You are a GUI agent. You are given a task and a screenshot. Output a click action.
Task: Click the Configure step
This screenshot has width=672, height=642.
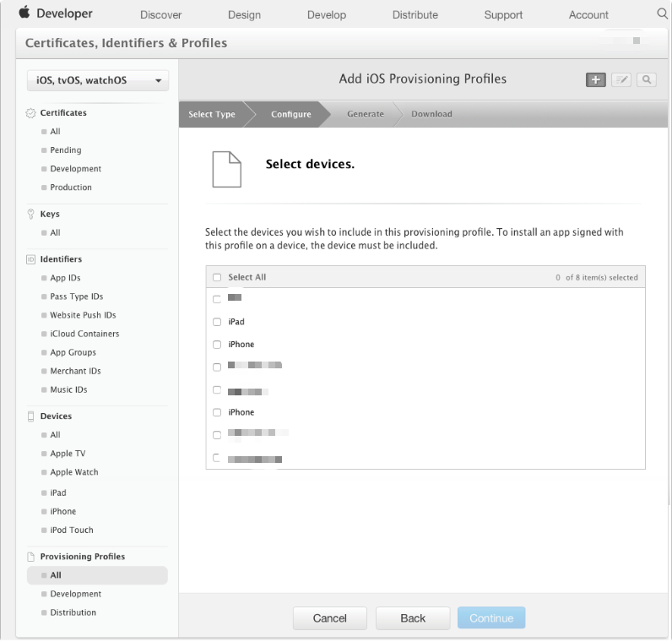[291, 115]
